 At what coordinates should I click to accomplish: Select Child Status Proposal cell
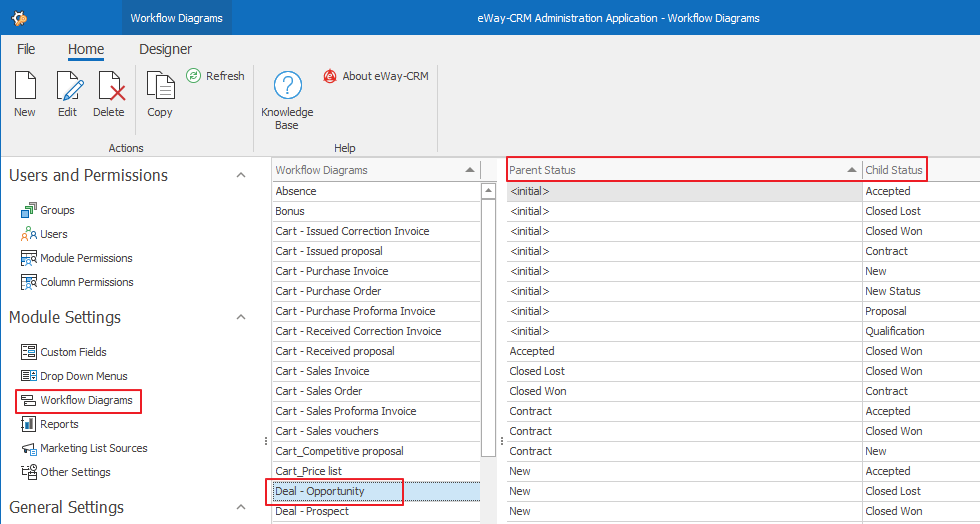(x=921, y=311)
